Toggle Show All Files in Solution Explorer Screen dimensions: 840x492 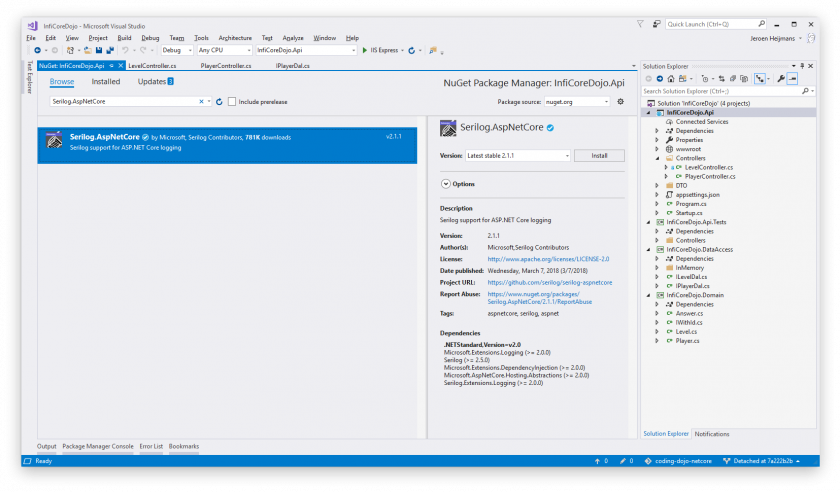pos(744,79)
